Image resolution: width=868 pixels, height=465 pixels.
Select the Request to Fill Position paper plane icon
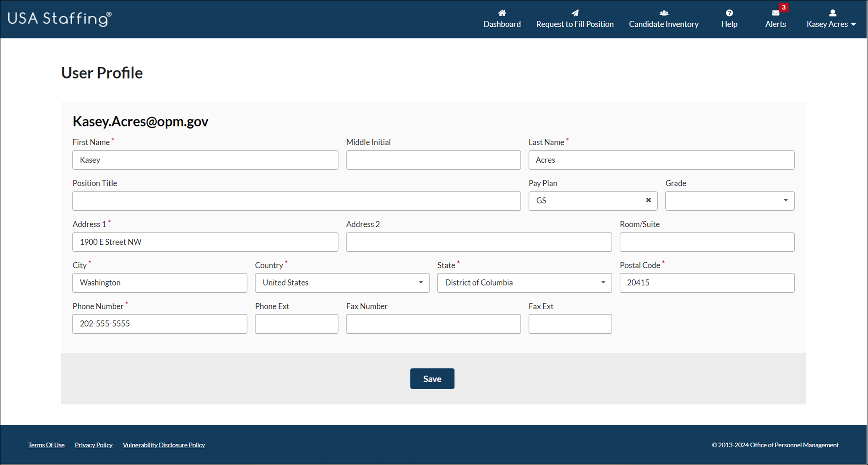[x=575, y=13]
